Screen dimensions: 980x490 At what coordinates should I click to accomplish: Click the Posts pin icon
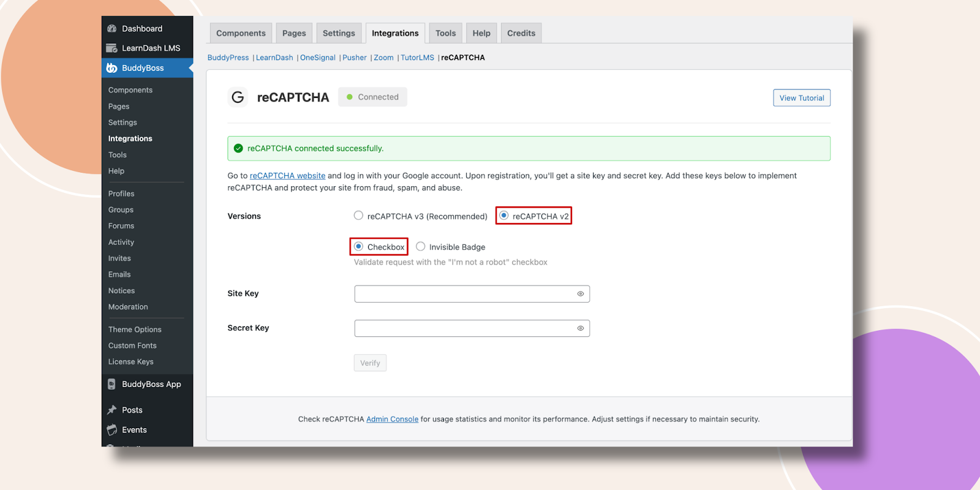coord(111,410)
